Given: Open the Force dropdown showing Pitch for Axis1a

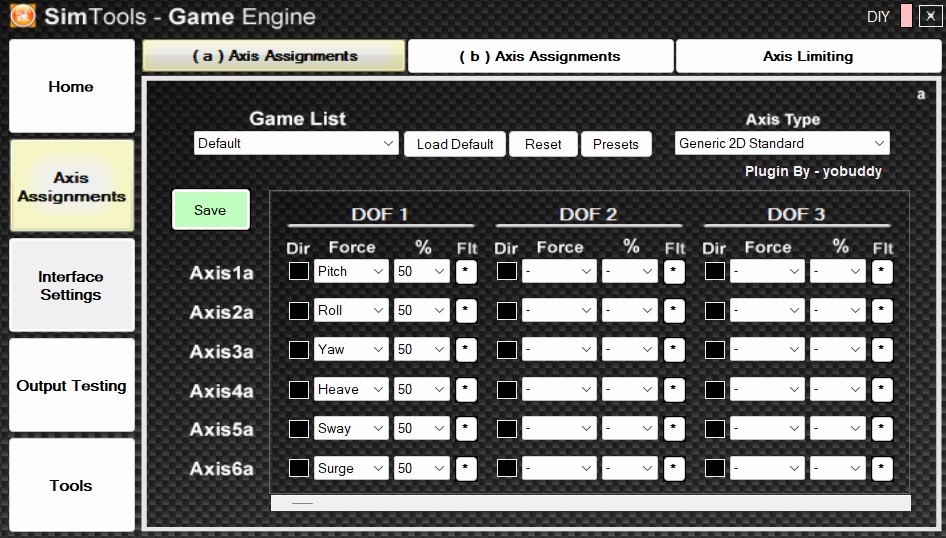Looking at the screenshot, I should (x=351, y=272).
